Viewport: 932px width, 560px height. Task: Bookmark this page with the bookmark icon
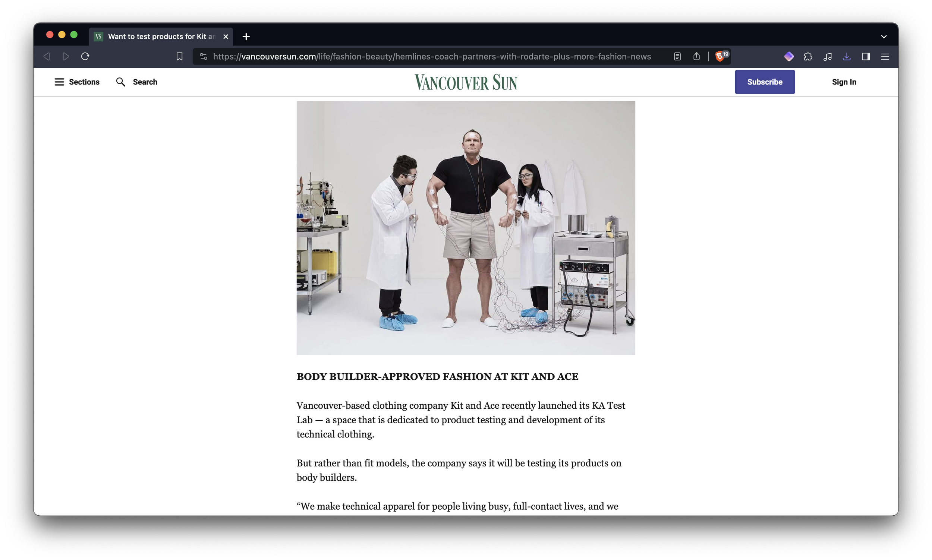pos(179,57)
